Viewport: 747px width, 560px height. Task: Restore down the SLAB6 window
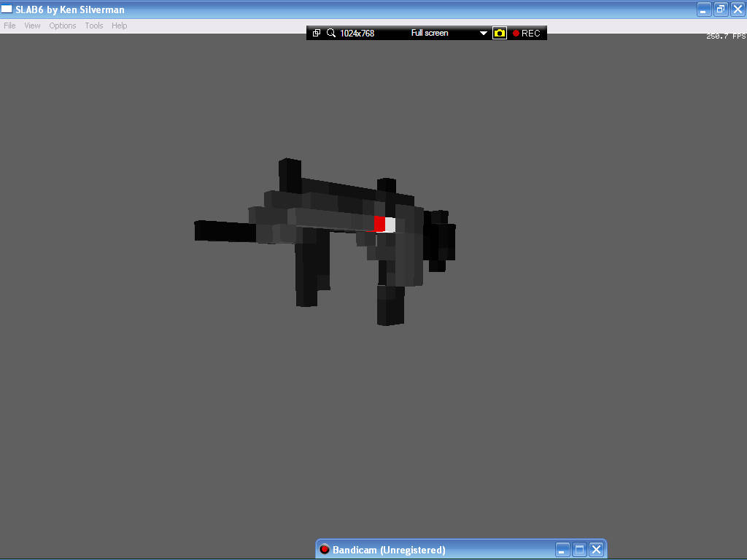coord(720,9)
